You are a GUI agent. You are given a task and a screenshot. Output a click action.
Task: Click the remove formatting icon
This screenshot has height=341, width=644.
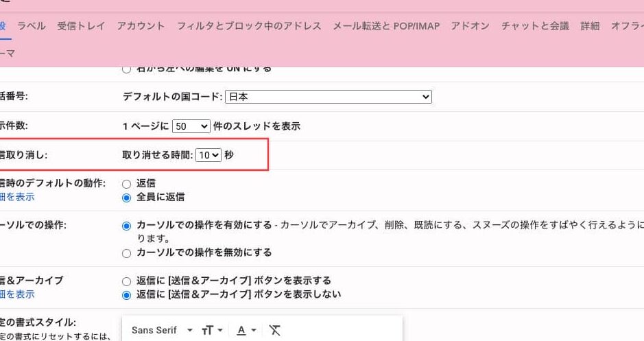275,331
